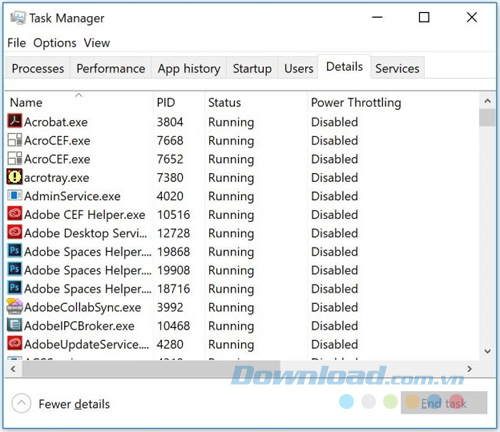Select the AdobeCollabSync.exe process name
This screenshot has height=432, width=500.
click(x=83, y=307)
